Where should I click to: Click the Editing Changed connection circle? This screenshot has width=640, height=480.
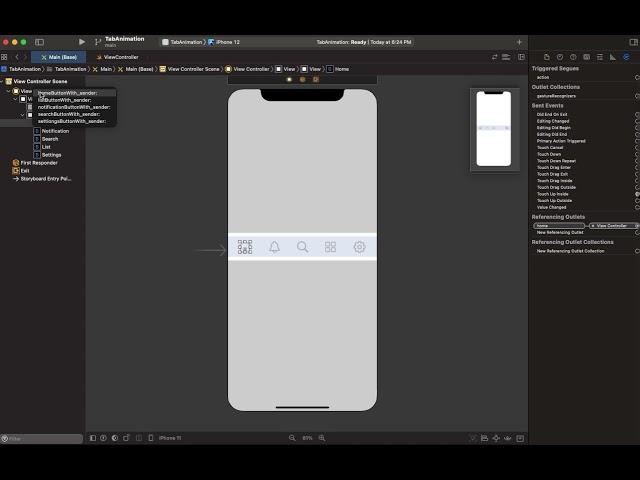click(x=637, y=121)
